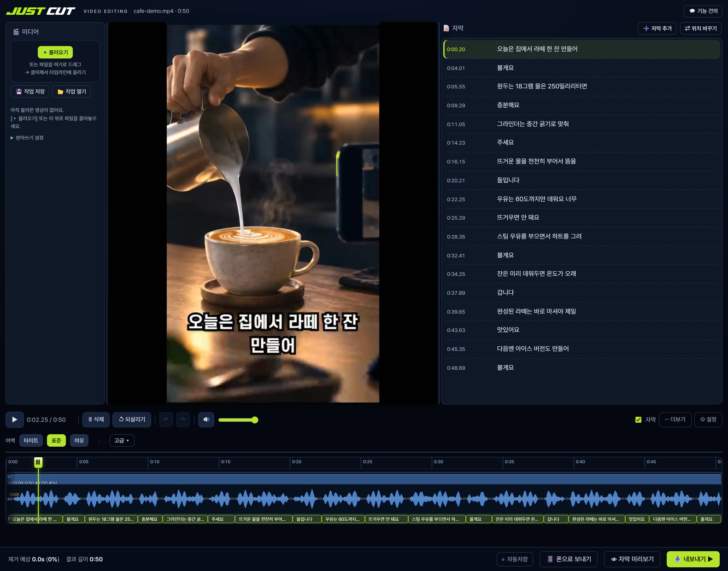Click 위치 바꾸기 swap button
Image resolution: width=728 pixels, height=571 pixels.
pyautogui.click(x=701, y=29)
